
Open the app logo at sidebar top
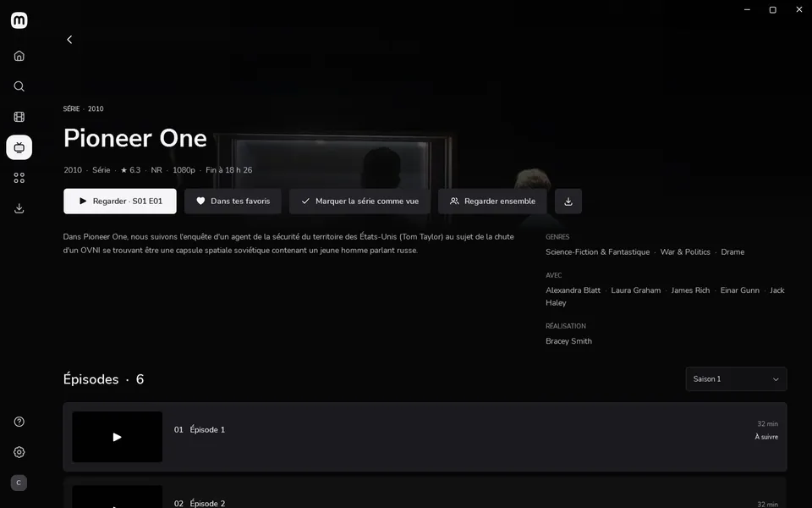(19, 20)
